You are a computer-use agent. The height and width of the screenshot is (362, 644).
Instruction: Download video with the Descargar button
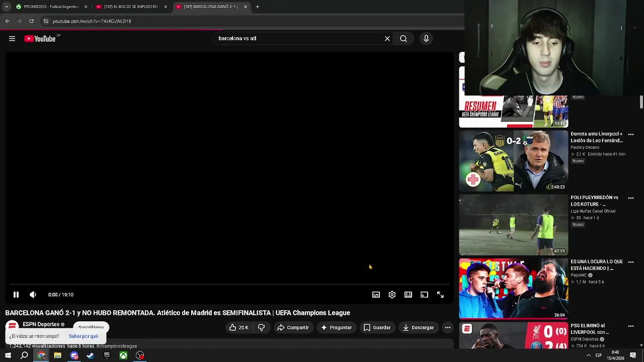[x=418, y=327]
